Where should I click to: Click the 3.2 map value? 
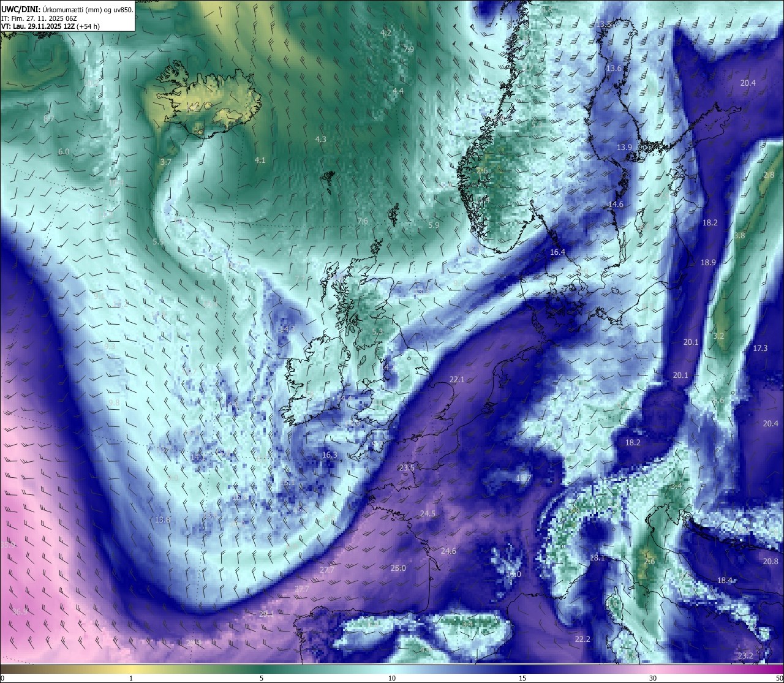coord(718,336)
